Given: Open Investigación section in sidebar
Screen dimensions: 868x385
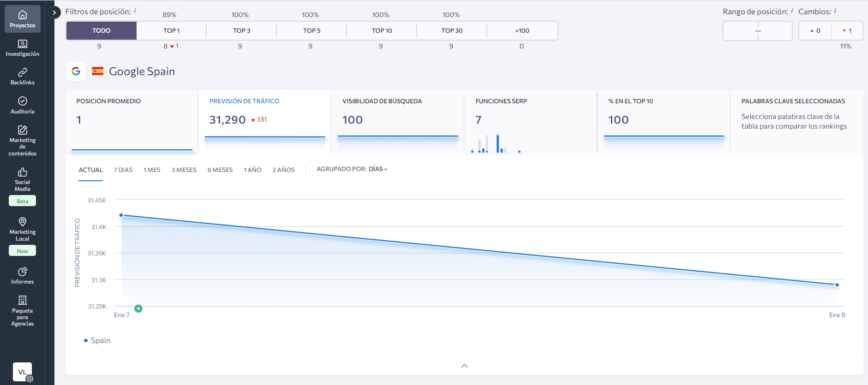Looking at the screenshot, I should coord(22,48).
